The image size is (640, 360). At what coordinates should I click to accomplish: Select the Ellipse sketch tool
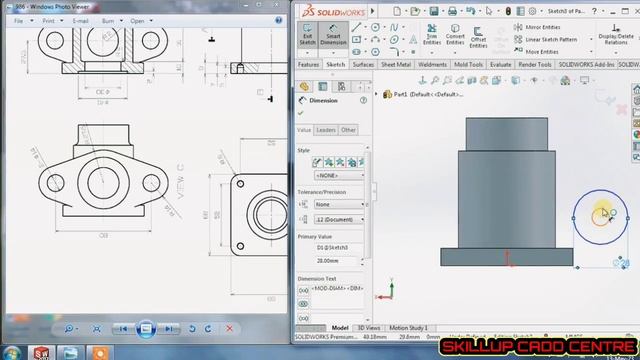click(394, 40)
